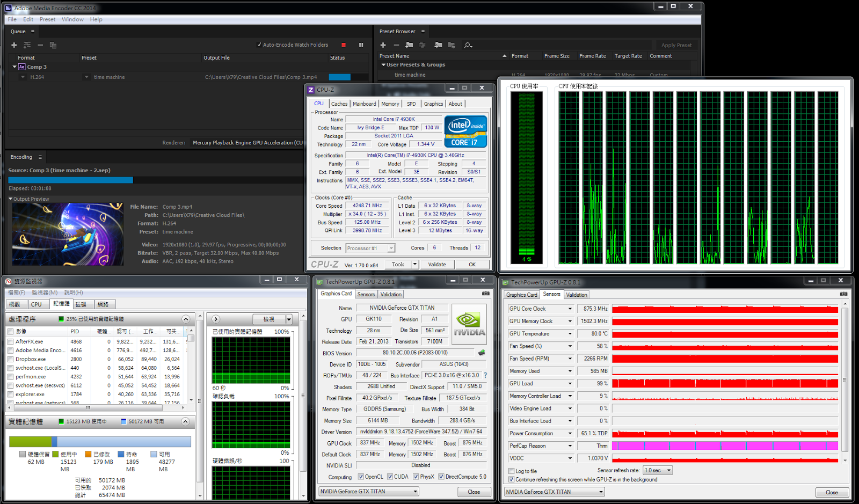Click the After Effects Comp 3 icon
The width and height of the screenshot is (859, 504).
click(21, 67)
